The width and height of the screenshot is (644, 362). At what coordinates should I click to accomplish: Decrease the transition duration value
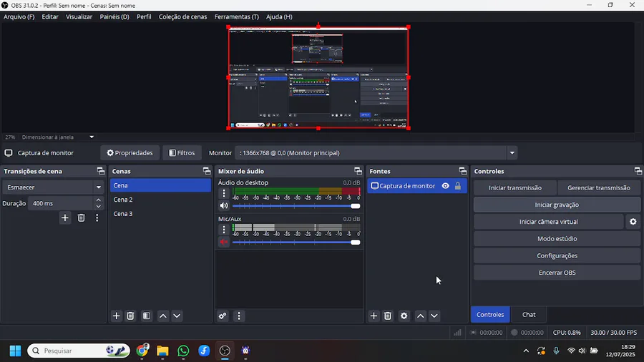coord(99,207)
